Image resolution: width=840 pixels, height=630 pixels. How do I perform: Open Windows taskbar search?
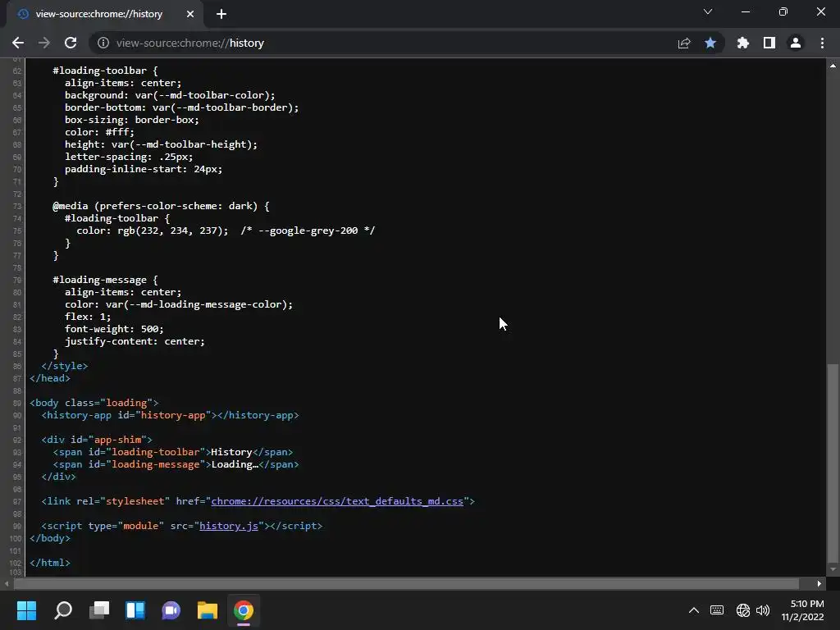(x=63, y=610)
